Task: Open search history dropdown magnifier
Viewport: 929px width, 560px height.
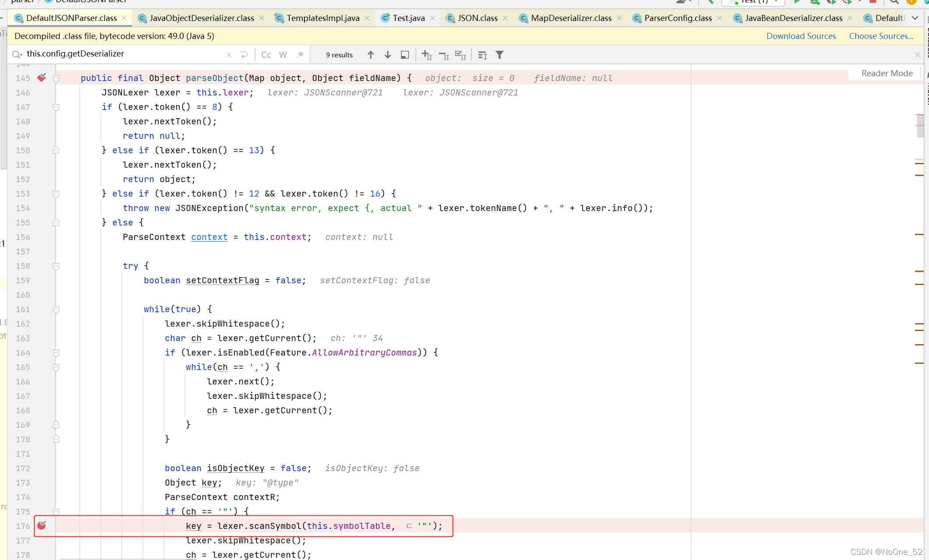Action: point(17,54)
